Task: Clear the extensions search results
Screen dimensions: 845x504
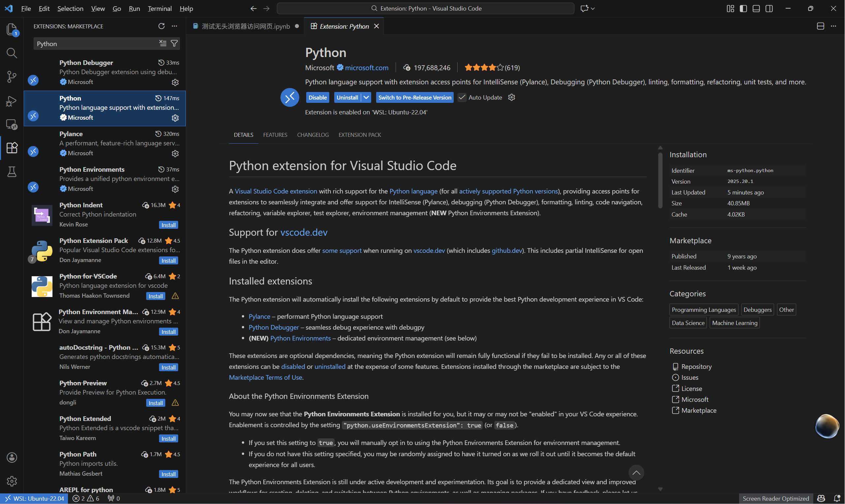Action: (163, 44)
